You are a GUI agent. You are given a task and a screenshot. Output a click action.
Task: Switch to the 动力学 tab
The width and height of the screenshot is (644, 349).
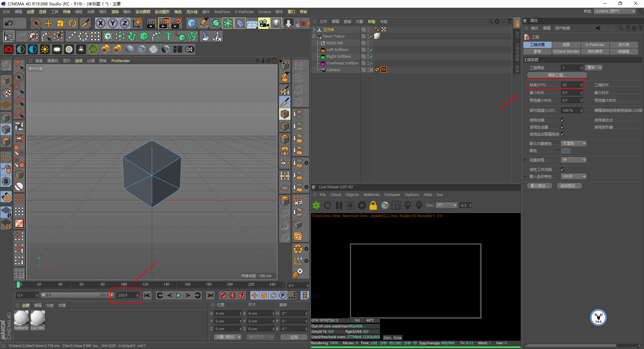coord(624,45)
